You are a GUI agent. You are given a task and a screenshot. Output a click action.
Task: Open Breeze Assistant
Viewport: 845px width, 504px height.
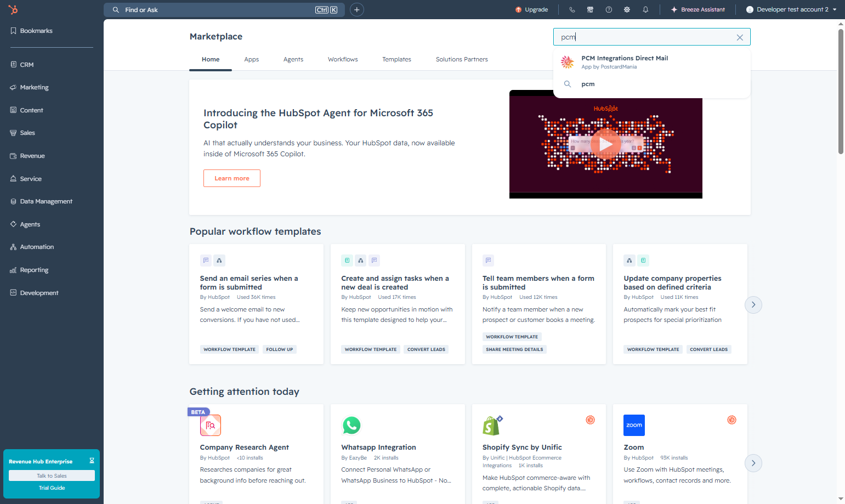[x=697, y=10]
